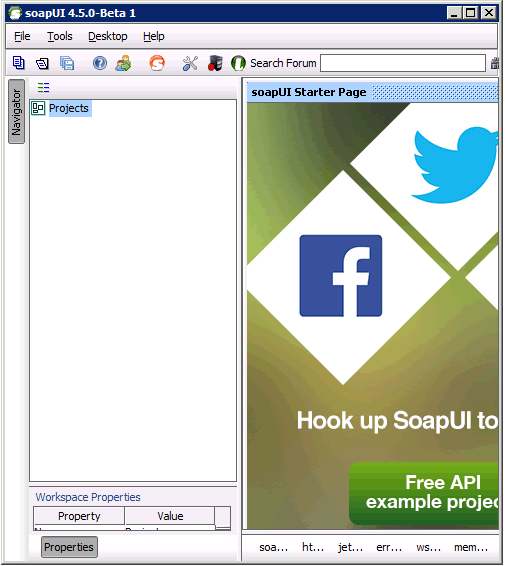
Task: Click the server icon with red dot
Action: (215, 63)
